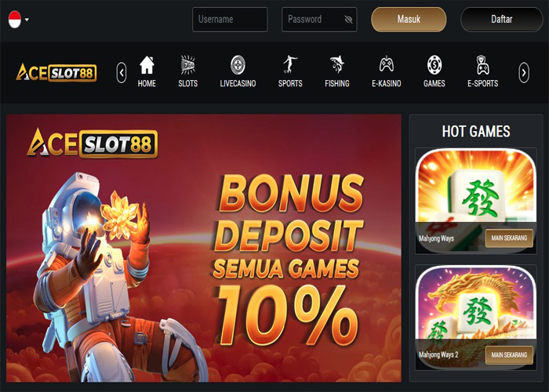
Task: Select the E-Kasino gamepad icon
Action: pyautogui.click(x=387, y=65)
